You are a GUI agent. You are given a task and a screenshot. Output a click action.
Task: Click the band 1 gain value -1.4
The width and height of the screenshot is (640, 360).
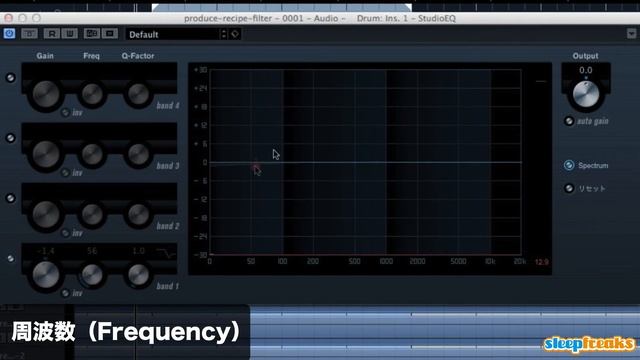click(45, 251)
